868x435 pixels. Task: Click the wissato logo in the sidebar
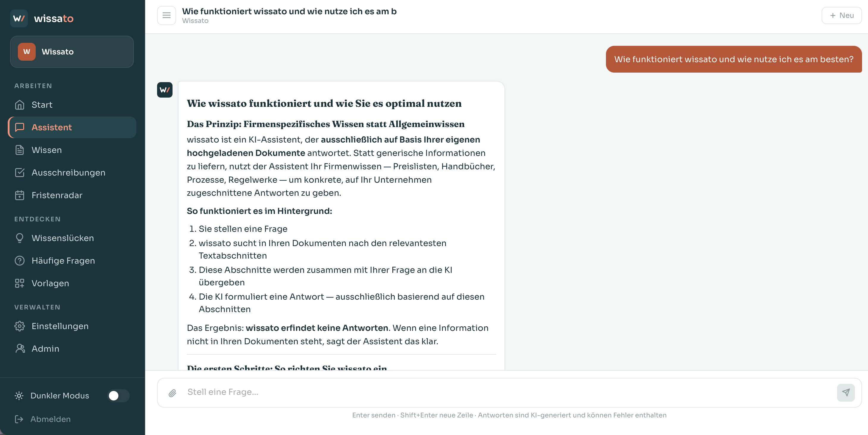[42, 18]
